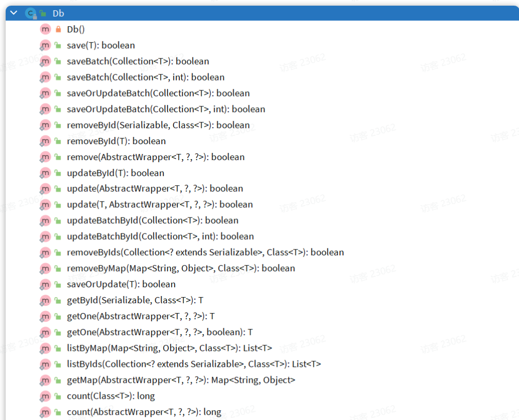The image size is (519, 420).
Task: Select getOne(AbstractWrapper, boolean) method
Action: pos(160,332)
